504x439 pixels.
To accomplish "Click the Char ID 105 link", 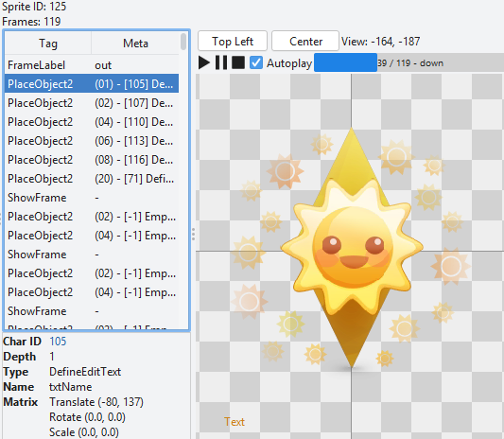I will tap(58, 342).
